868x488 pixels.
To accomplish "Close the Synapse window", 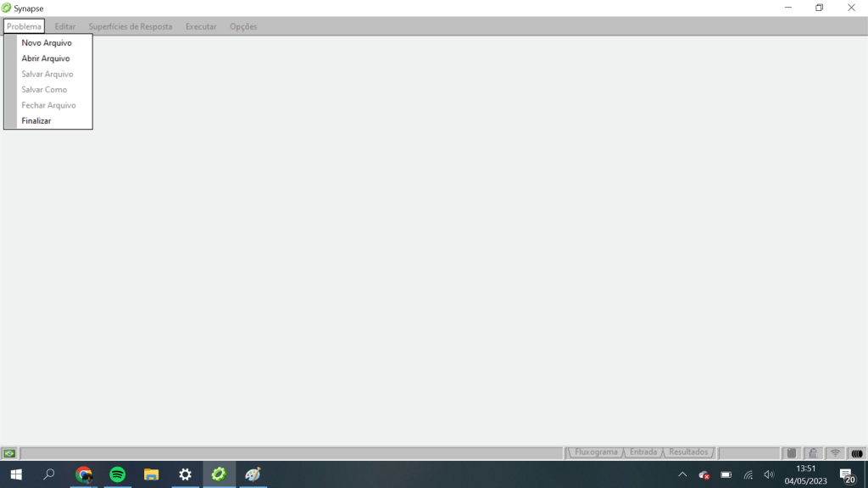I will pyautogui.click(x=851, y=8).
